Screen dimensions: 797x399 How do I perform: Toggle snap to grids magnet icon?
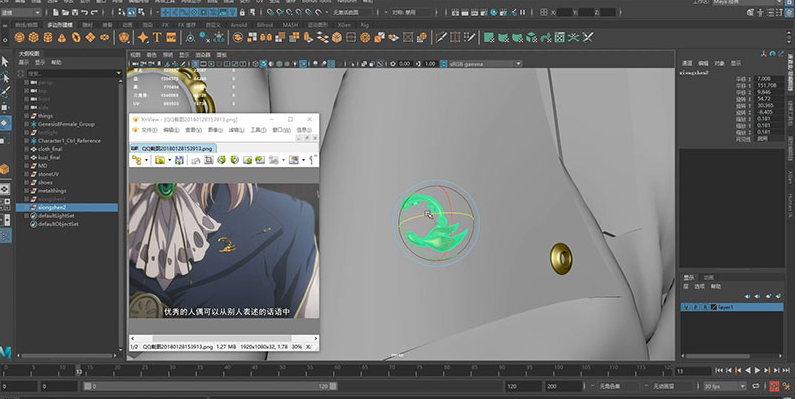pyautogui.click(x=270, y=12)
